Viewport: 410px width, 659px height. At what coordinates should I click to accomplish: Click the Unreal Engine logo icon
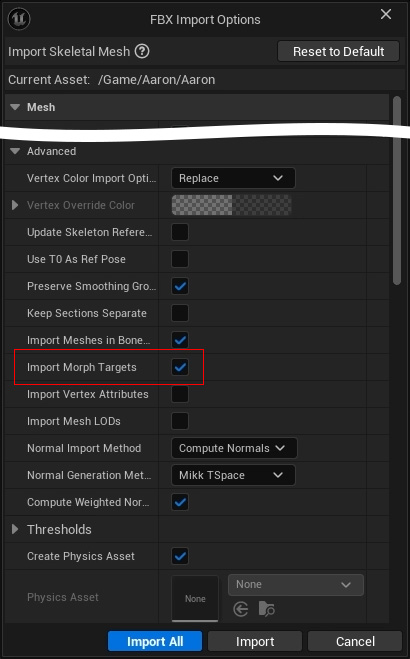(x=19, y=19)
